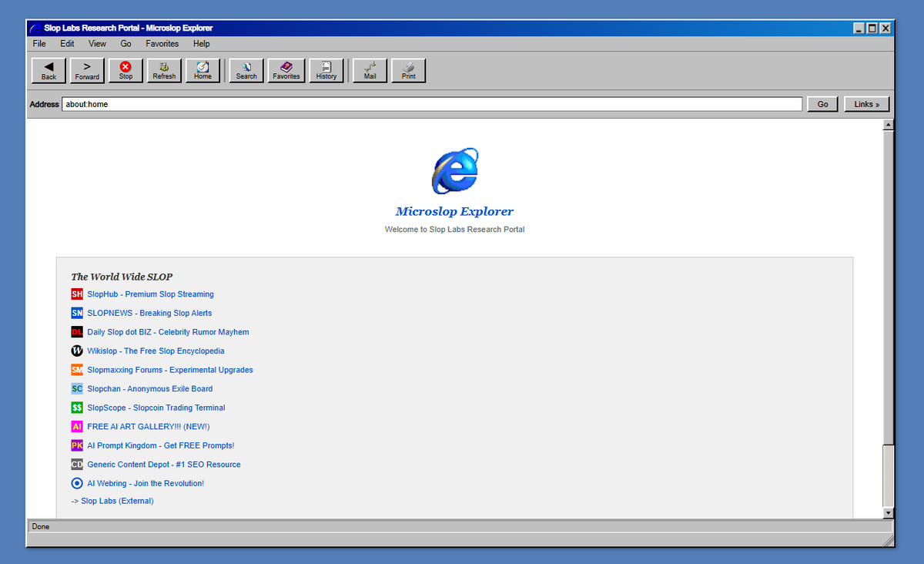Open Slopmaxxing Forums link
The width and height of the screenshot is (924, 564).
170,370
